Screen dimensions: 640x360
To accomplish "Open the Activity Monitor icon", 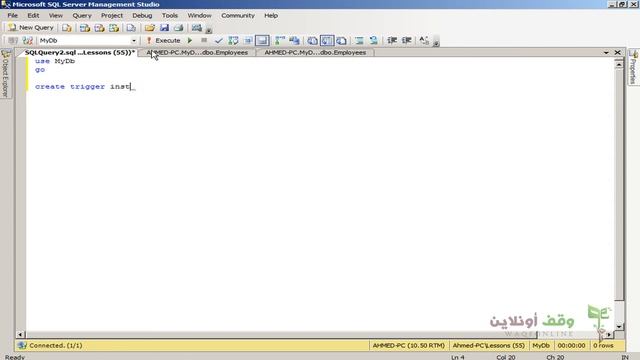I will pos(197,28).
